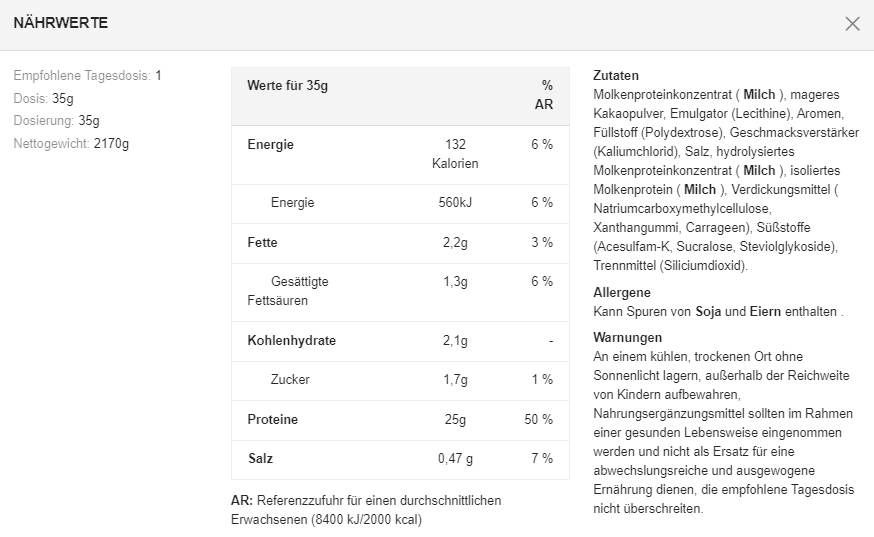Select the Salz row label
The image size is (874, 537).
(x=261, y=458)
